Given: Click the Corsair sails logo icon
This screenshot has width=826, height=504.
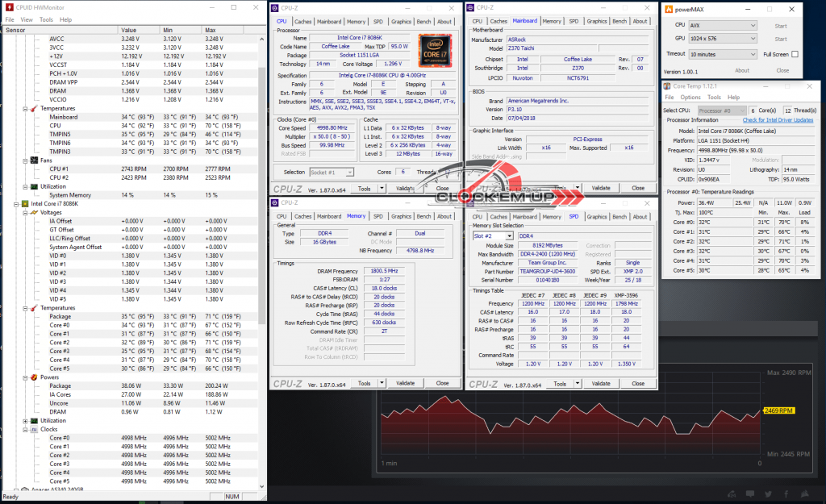Looking at the screenshot, I should tap(804, 494).
